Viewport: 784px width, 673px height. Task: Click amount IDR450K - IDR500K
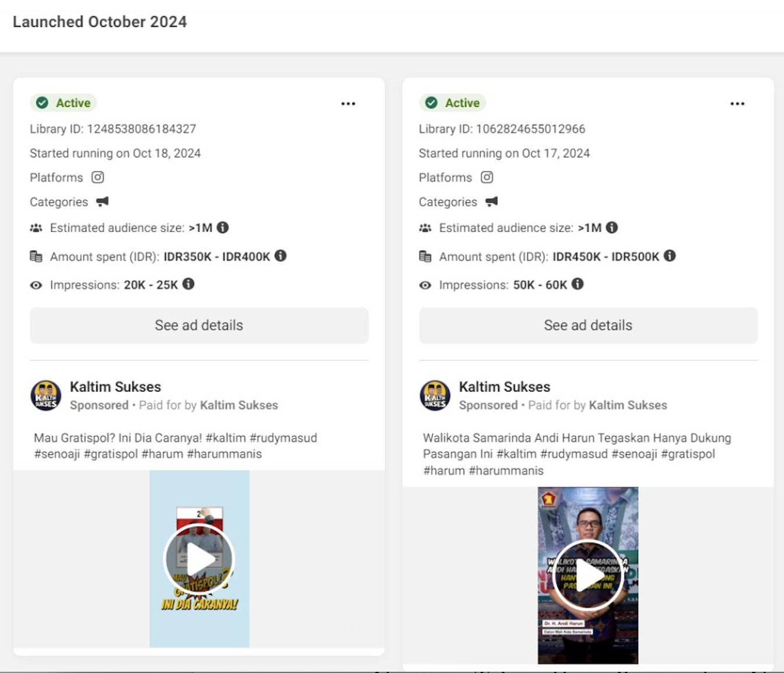click(x=606, y=257)
